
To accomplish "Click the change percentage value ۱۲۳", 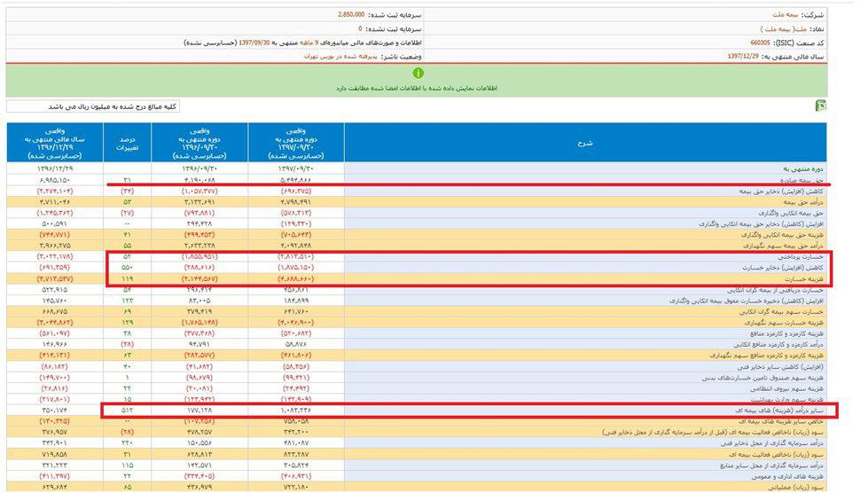I will 128,301.
